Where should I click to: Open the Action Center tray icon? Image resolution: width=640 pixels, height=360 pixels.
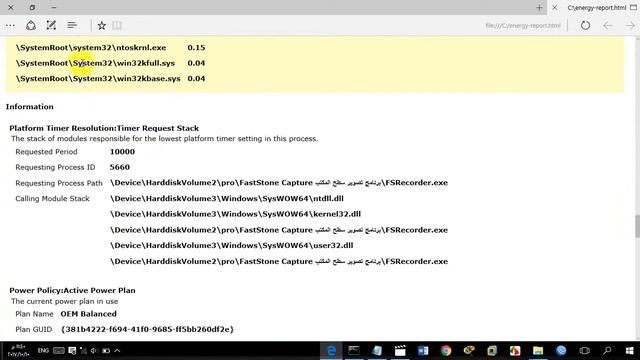72,351
